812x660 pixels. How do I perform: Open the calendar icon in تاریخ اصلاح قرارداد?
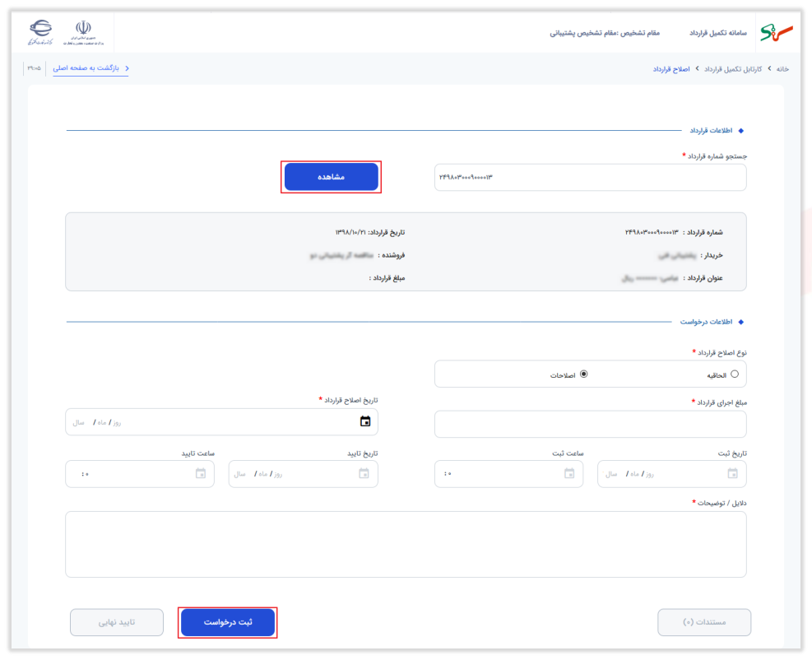(x=365, y=421)
